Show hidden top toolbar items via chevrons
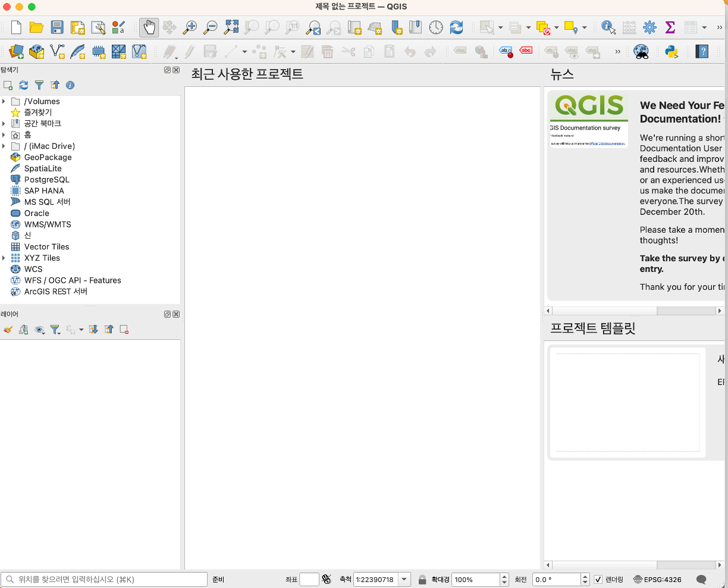The height and width of the screenshot is (588, 728). (719, 27)
